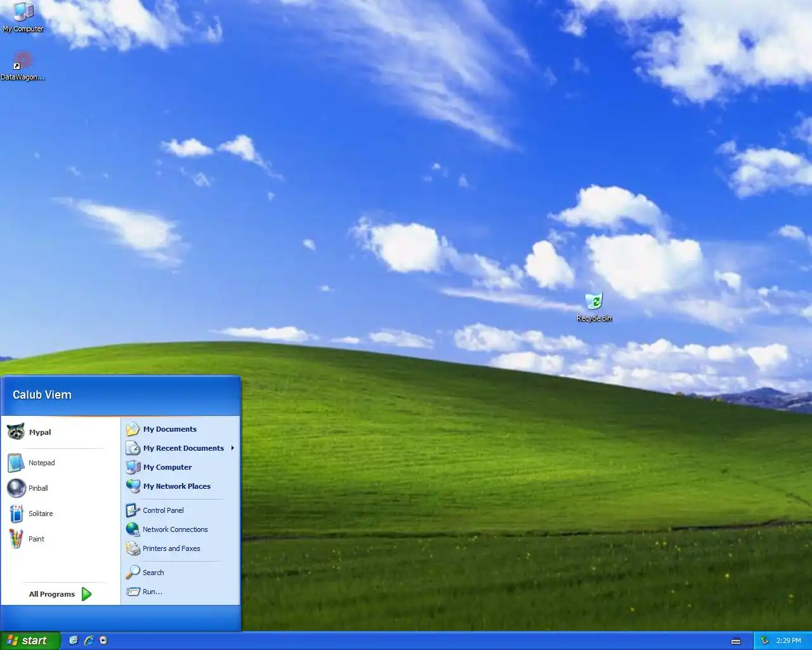Click the Notepad label text
The width and height of the screenshot is (812, 650).
42,463
